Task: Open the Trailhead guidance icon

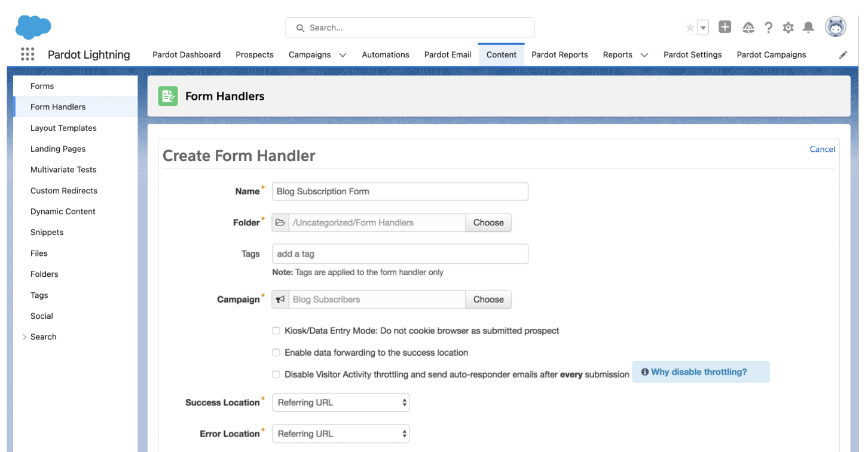Action: click(x=748, y=28)
